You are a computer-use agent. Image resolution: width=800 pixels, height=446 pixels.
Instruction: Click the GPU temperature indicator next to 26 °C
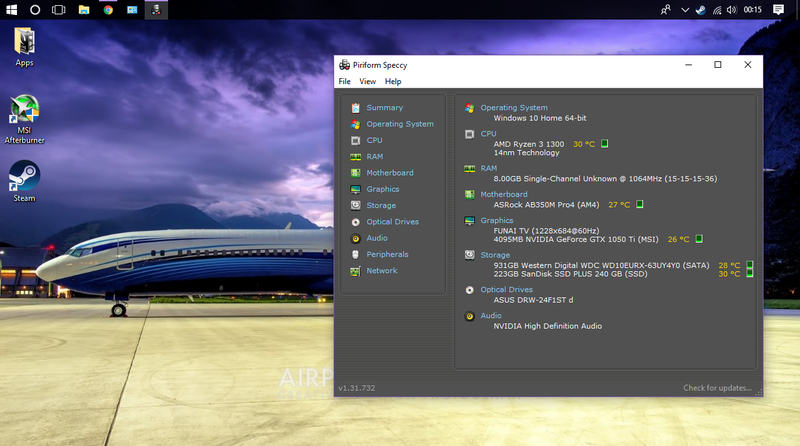pos(699,239)
